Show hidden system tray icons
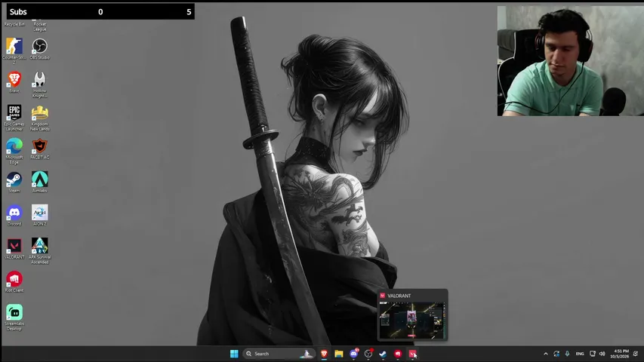The width and height of the screenshot is (644, 362). pos(546,354)
